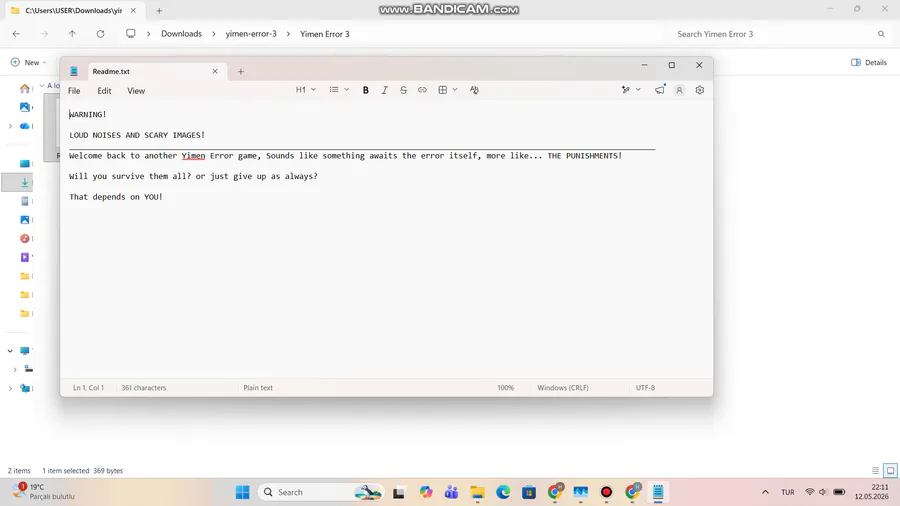Open the Edit menu in Notepad

[x=104, y=91]
